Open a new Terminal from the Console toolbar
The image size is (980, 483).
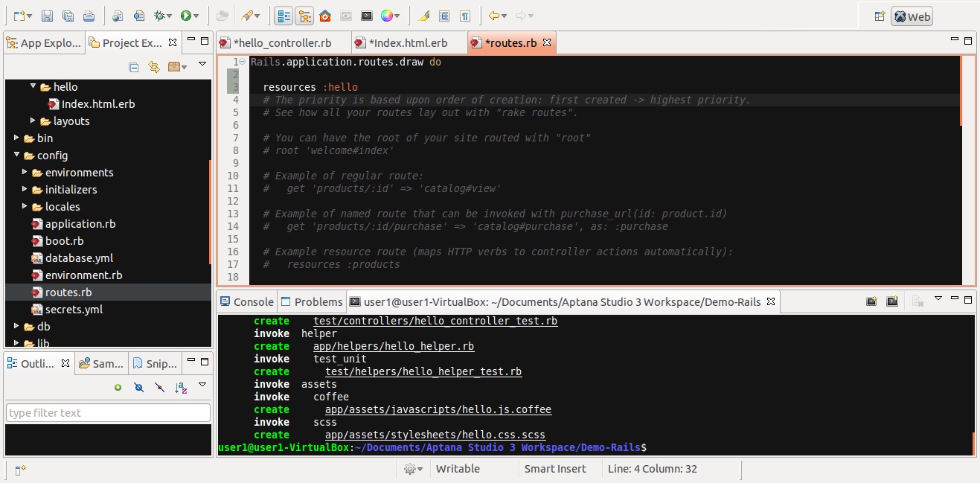pos(871,301)
